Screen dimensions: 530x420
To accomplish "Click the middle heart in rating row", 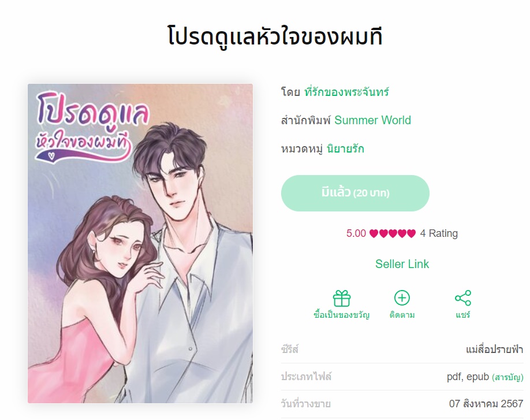I will (x=393, y=233).
